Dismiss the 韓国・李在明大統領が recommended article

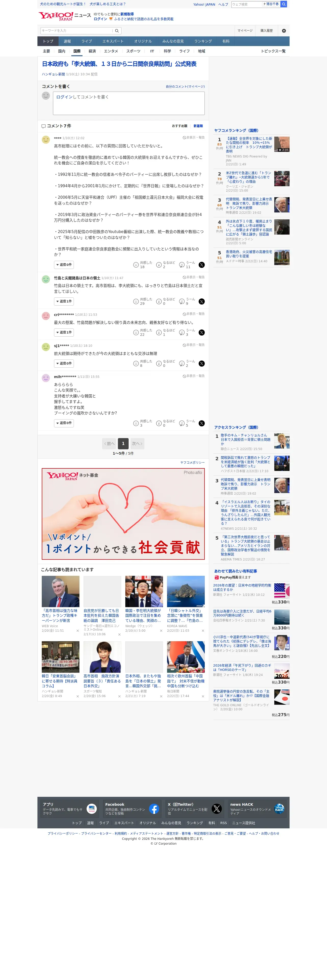coord(161,631)
